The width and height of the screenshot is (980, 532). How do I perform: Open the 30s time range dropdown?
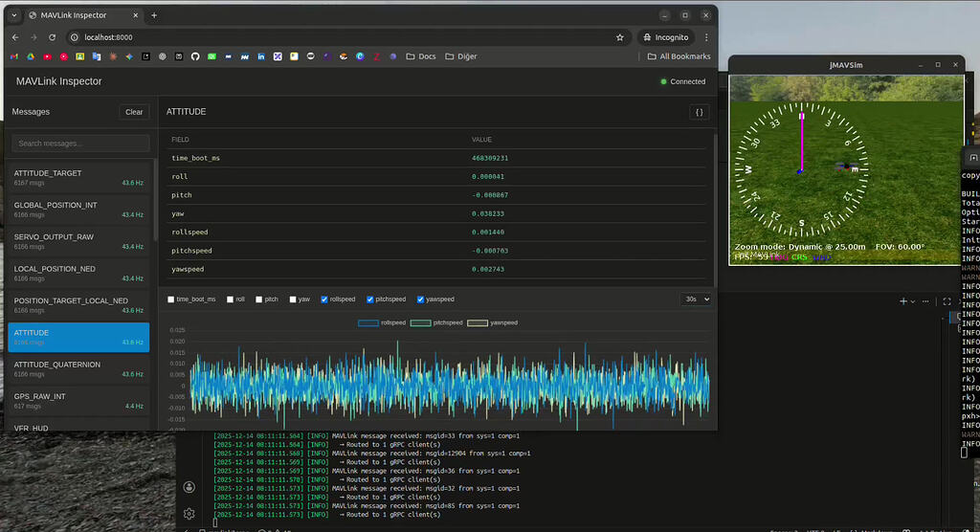coord(695,299)
